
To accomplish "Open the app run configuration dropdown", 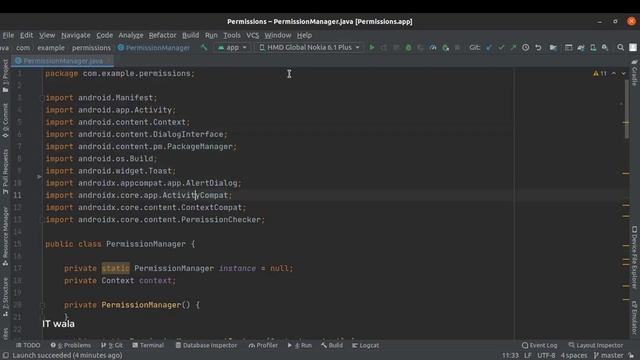I will pos(232,48).
